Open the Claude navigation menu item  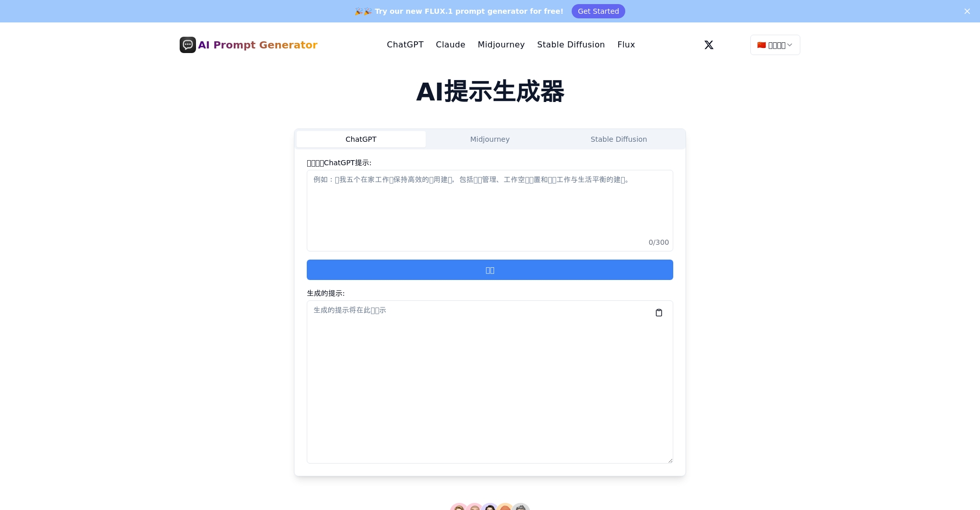coord(451,45)
